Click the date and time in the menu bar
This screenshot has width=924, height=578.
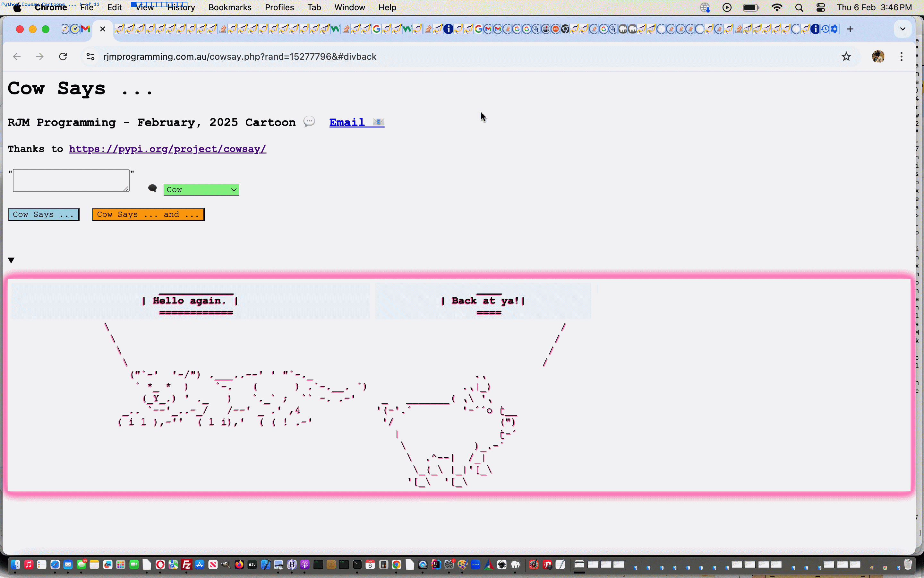(874, 7)
